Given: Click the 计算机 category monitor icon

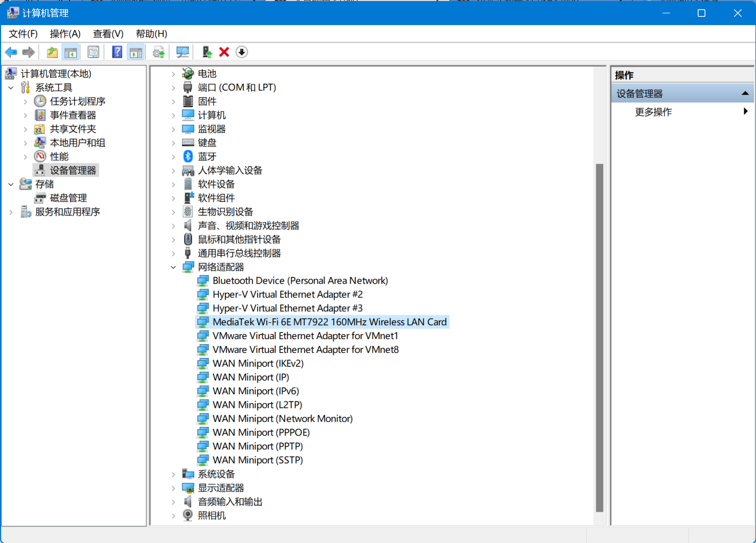Looking at the screenshot, I should [x=188, y=115].
